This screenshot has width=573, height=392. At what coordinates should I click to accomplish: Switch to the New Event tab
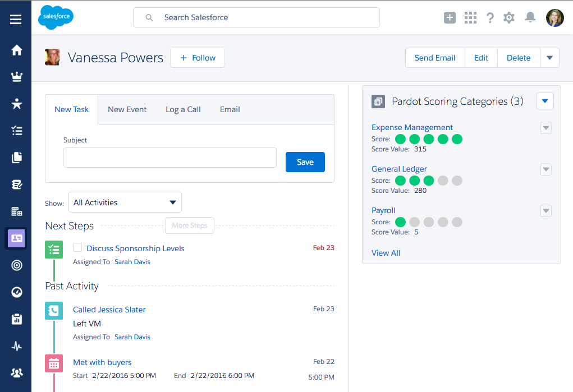point(127,109)
